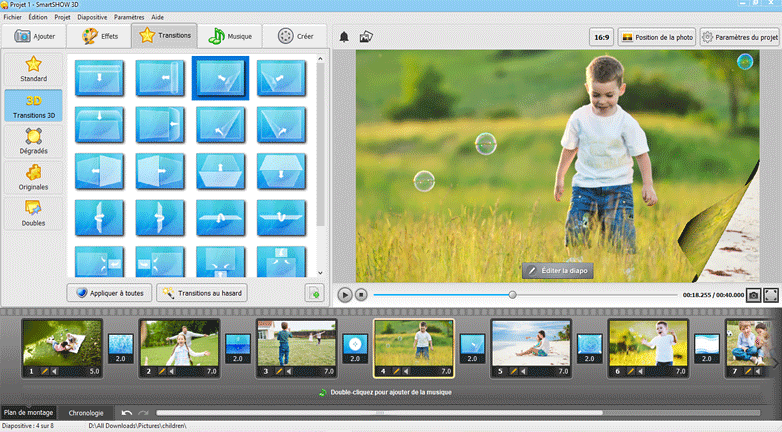
Task: Click the down arrow of transitions scrollbar
Action: [x=320, y=273]
